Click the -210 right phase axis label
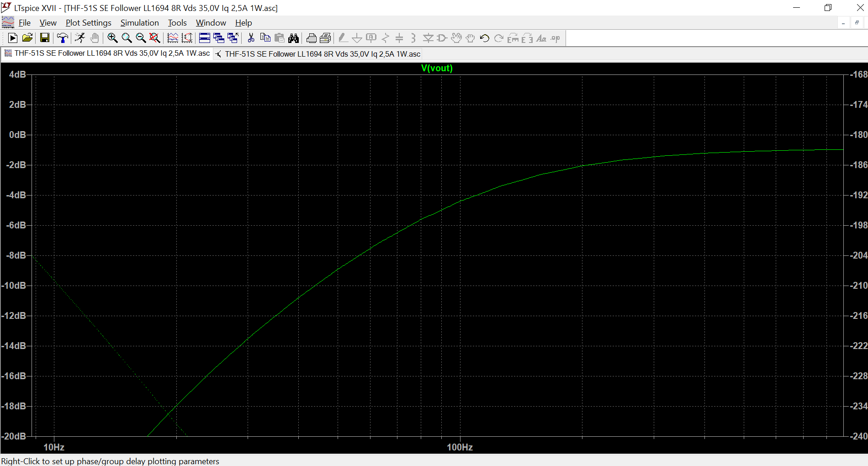The width and height of the screenshot is (868, 466). (x=858, y=286)
